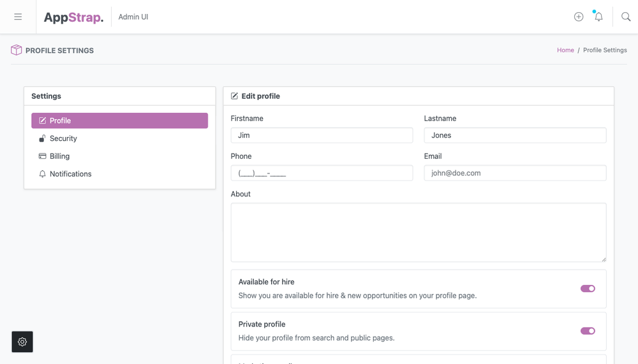Click the Profile Settings breadcrumb text
This screenshot has height=364, width=638.
pyautogui.click(x=605, y=50)
